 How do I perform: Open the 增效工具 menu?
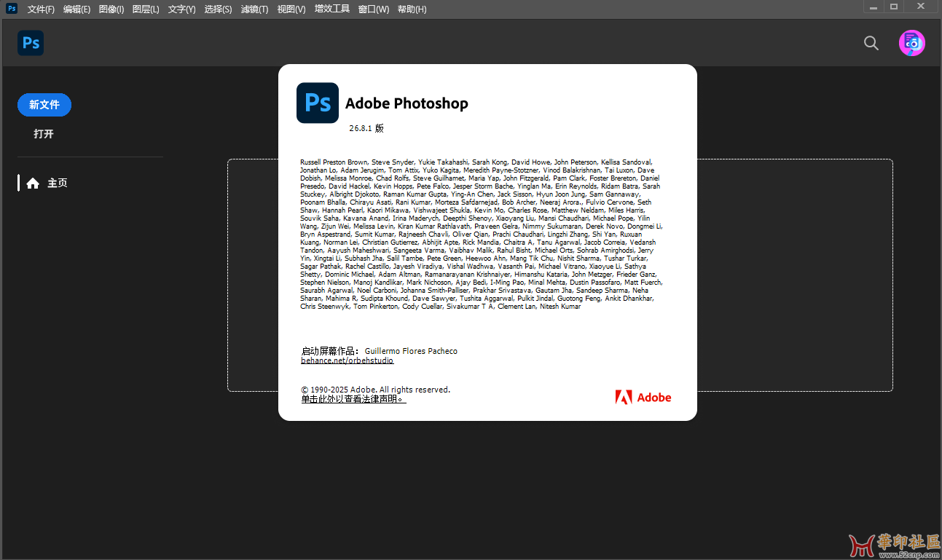click(x=332, y=9)
